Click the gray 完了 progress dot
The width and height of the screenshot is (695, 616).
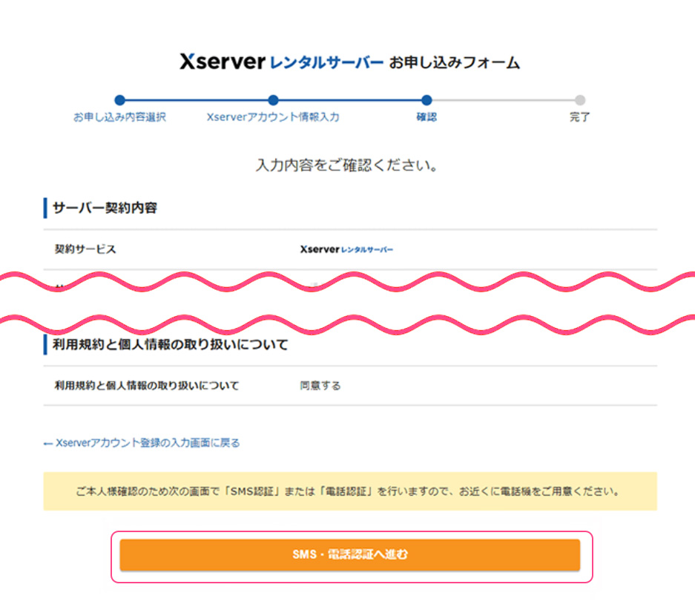tap(580, 100)
